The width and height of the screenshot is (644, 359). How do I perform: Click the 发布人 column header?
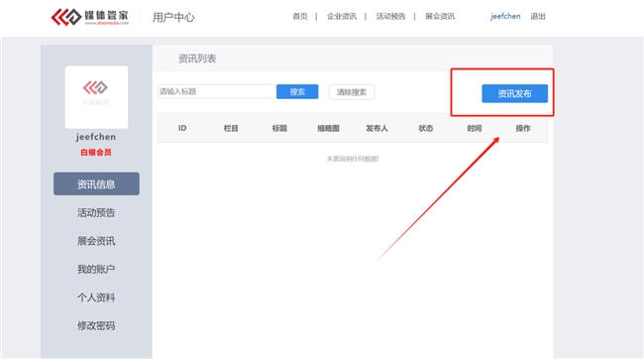coord(377,128)
